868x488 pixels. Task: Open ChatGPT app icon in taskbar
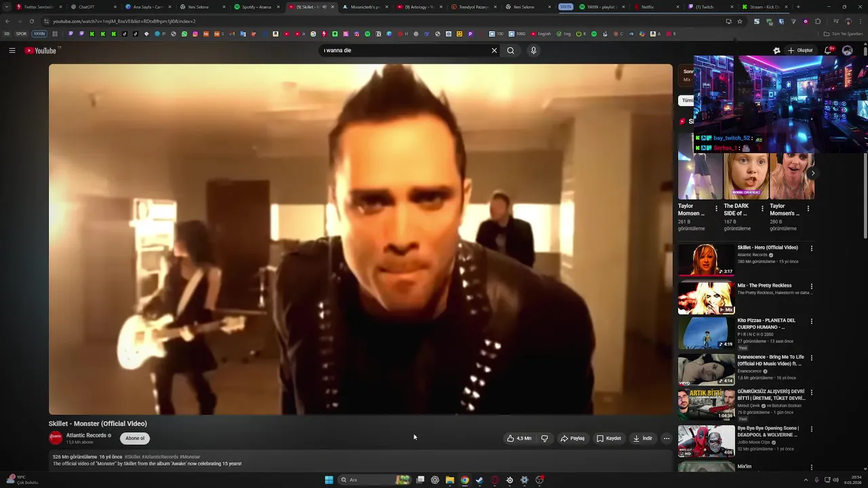435,480
